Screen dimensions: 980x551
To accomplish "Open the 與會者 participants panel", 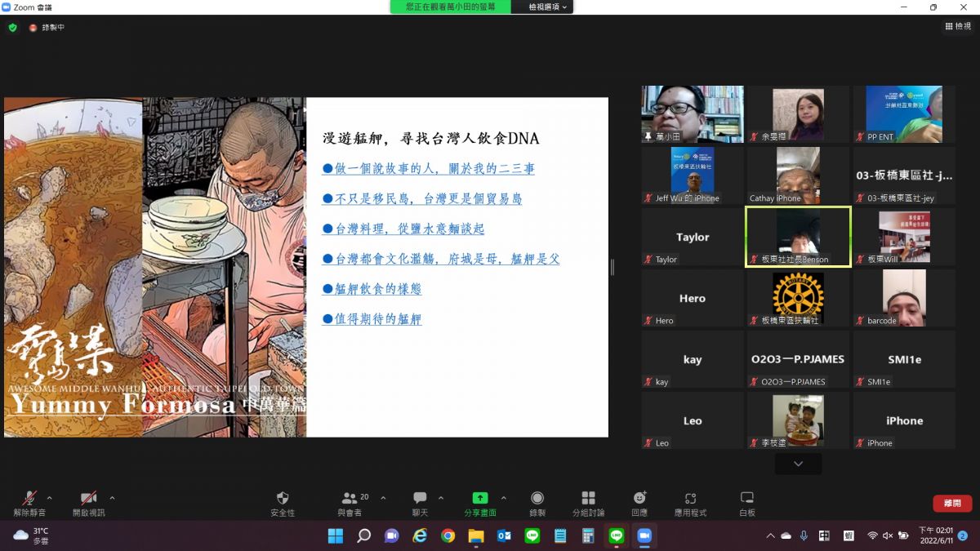I will point(350,504).
